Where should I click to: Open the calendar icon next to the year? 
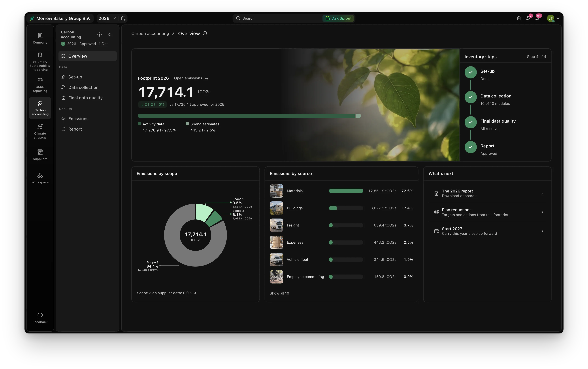click(123, 18)
